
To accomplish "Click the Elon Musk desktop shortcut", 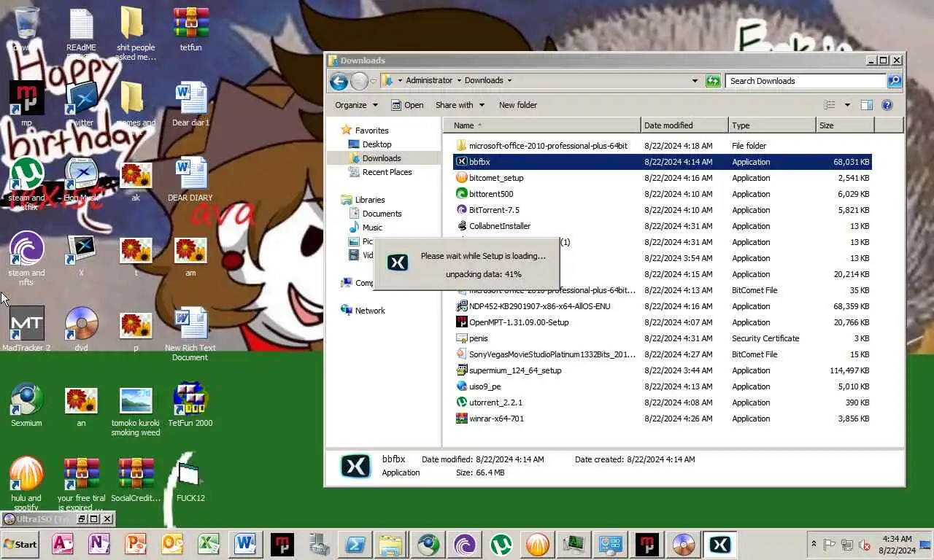I will (x=81, y=174).
